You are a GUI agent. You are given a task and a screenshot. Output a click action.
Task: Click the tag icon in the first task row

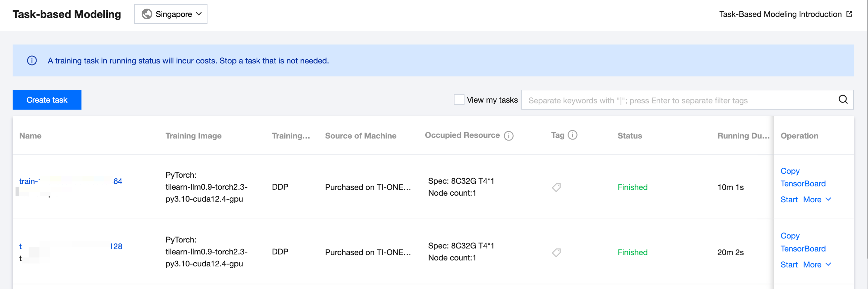click(x=556, y=187)
